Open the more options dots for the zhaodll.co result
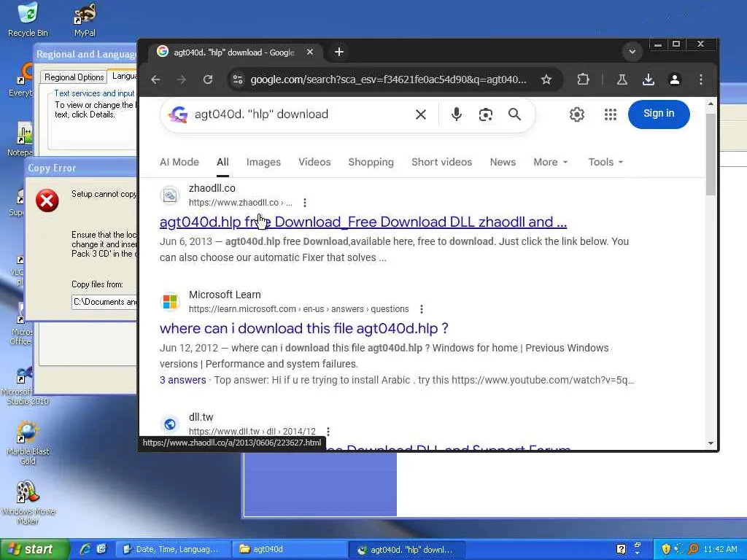747x560 pixels. coord(305,203)
